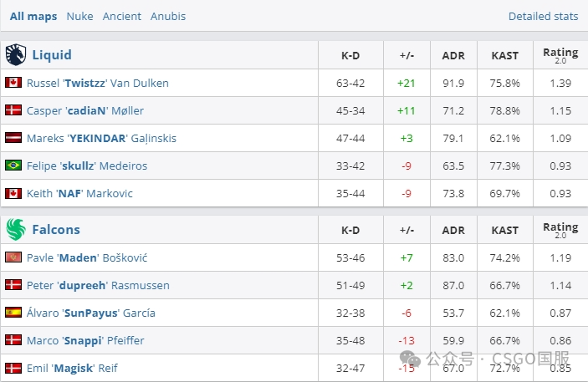Select the Ancient map tab

click(x=122, y=16)
